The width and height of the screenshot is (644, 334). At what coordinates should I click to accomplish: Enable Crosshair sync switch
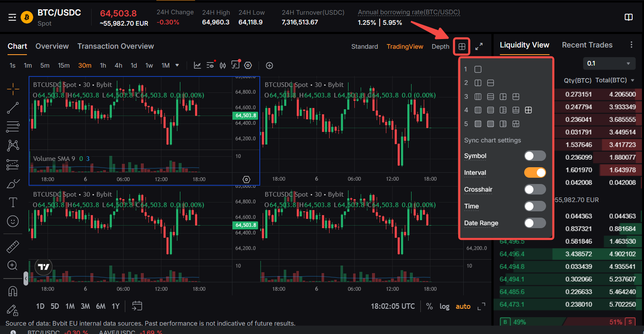click(x=535, y=189)
